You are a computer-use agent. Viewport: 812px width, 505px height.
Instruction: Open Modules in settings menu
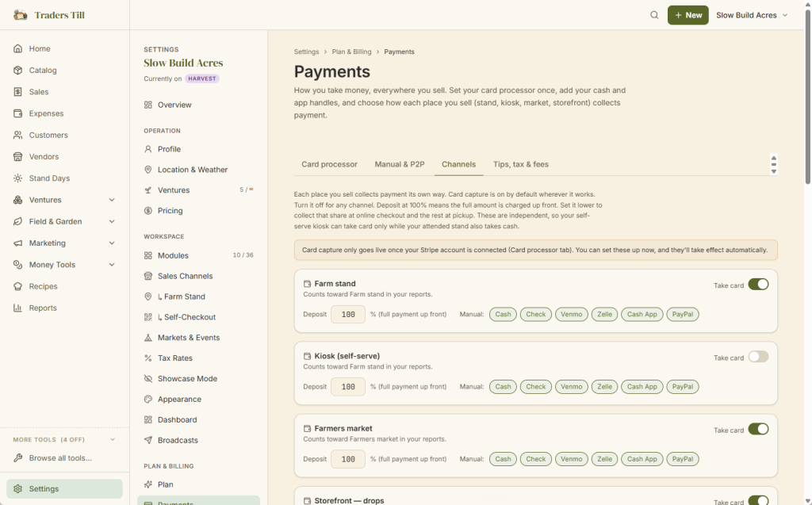pyautogui.click(x=198, y=255)
